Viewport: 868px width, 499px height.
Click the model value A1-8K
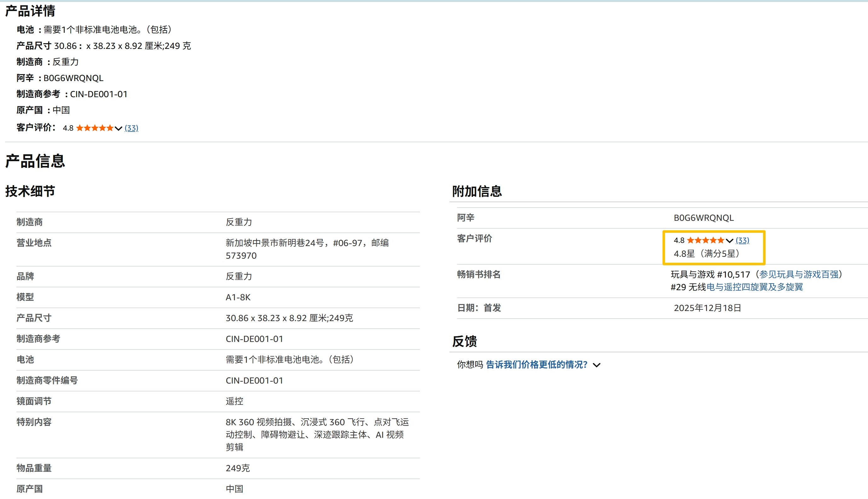[238, 297]
